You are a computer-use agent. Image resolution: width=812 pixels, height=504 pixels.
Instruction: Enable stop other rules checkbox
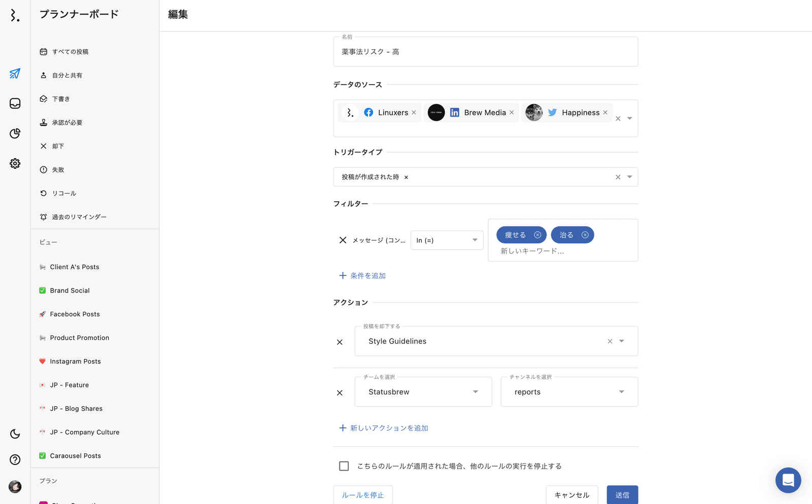point(344,466)
